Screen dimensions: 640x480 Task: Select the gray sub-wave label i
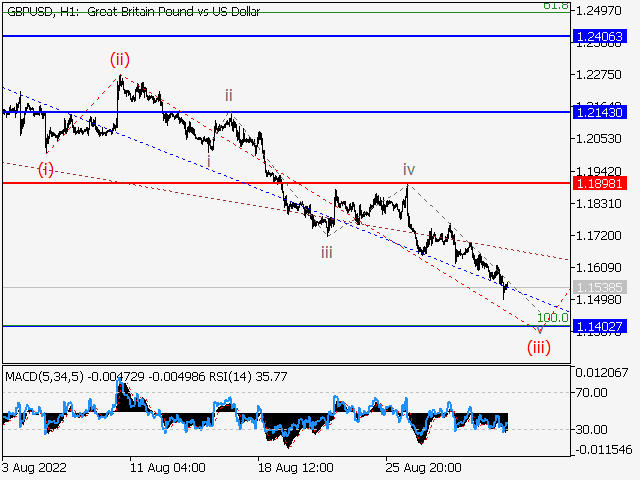click(x=209, y=162)
